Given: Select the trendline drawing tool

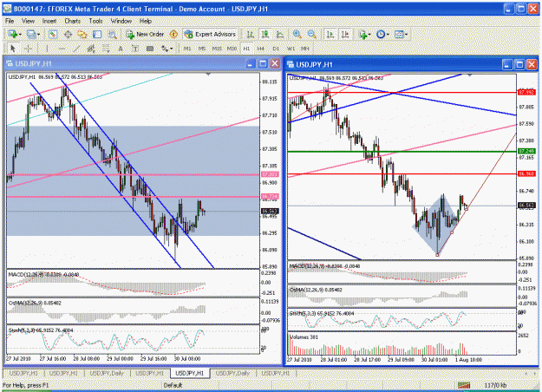Looking at the screenshot, I should click(x=76, y=49).
